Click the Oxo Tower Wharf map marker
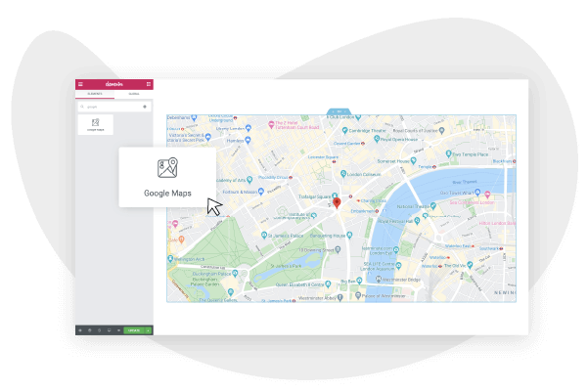 (477, 193)
